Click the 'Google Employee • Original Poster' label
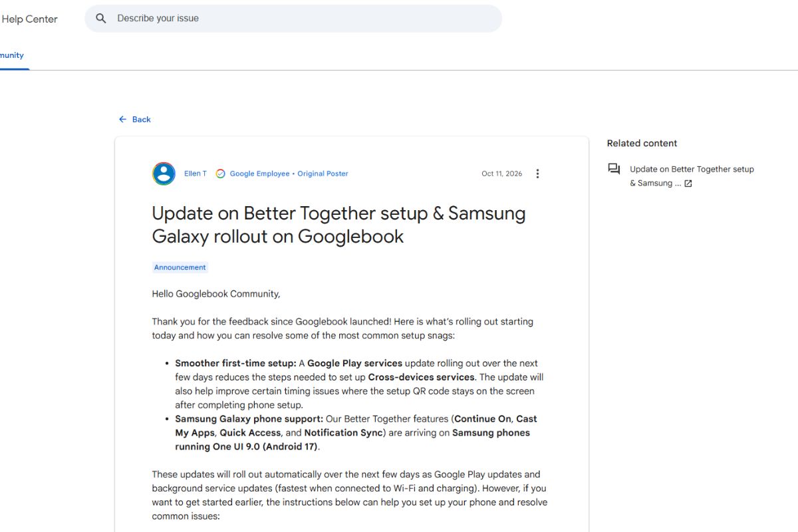The height and width of the screenshot is (532, 798). (x=289, y=174)
